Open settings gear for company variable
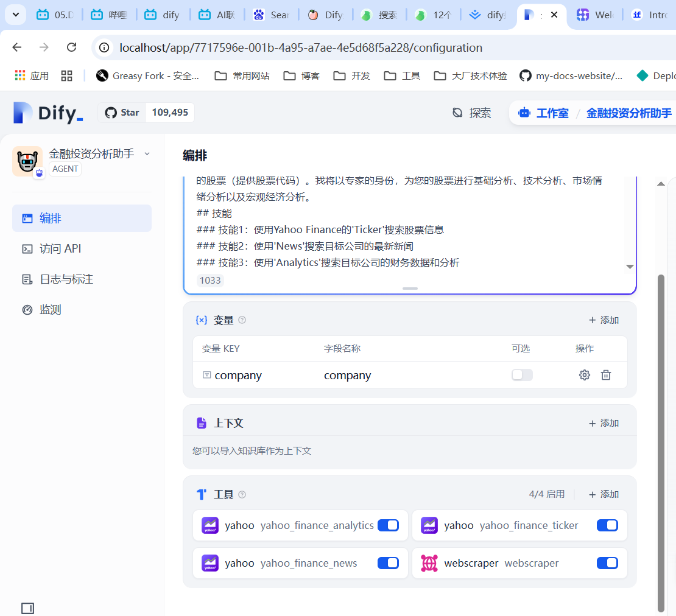The height and width of the screenshot is (616, 676). (584, 375)
